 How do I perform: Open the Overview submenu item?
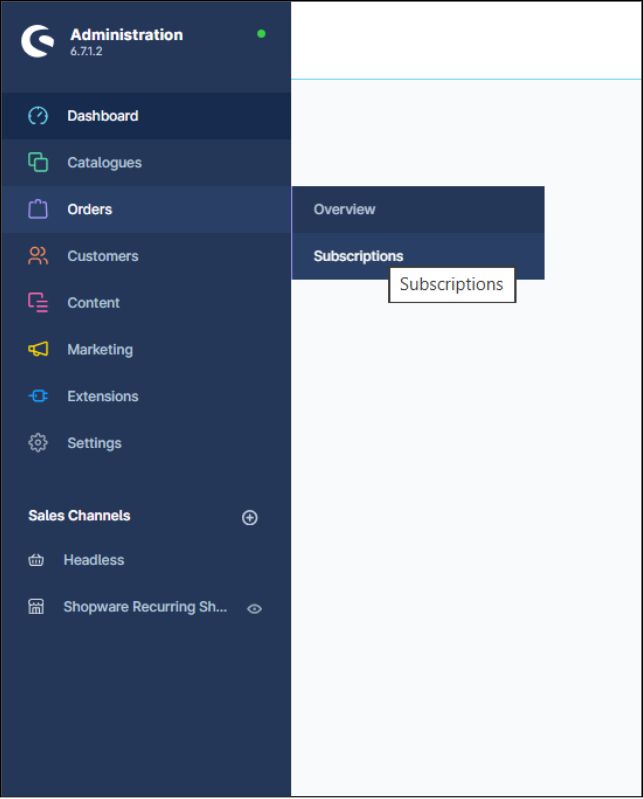point(344,209)
